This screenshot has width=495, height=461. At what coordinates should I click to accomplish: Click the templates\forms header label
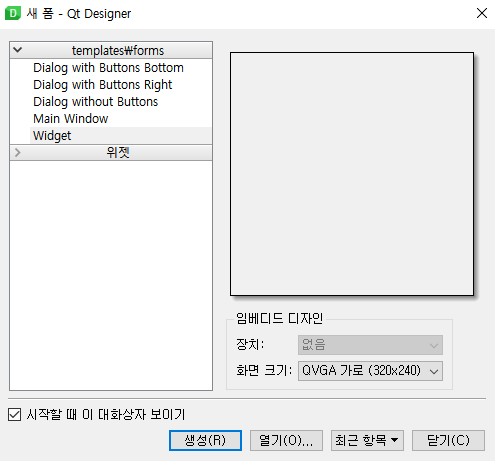(118, 51)
